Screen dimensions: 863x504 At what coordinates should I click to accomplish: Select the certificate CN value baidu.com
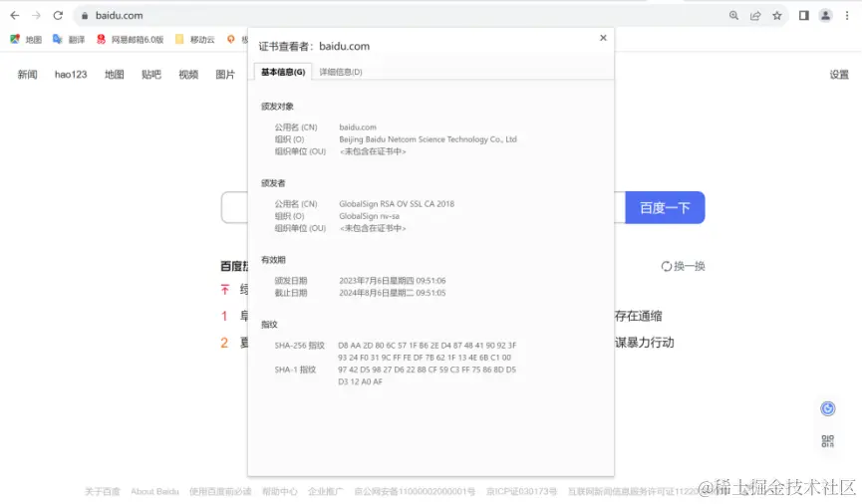coord(358,127)
